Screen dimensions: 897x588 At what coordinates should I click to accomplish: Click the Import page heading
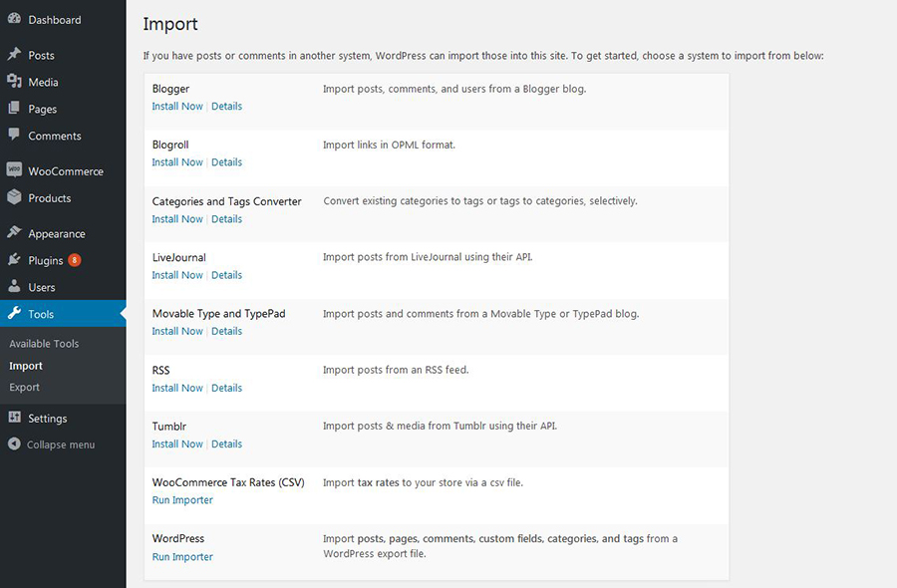170,24
